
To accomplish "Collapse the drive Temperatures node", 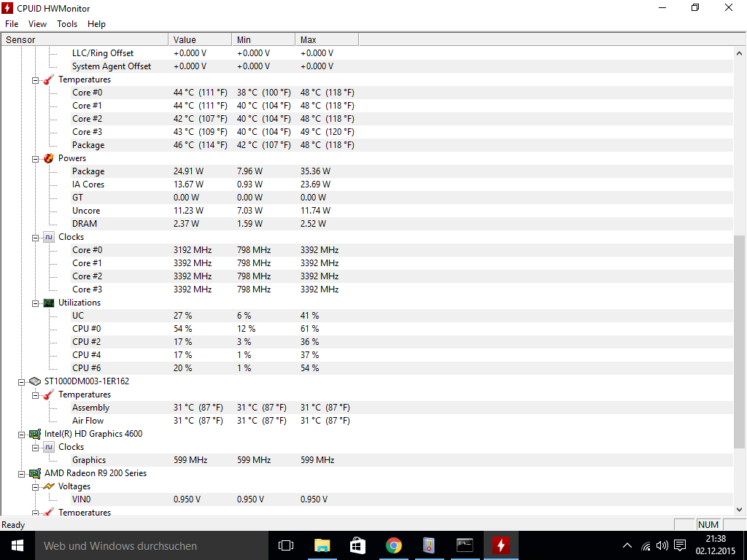I will pyautogui.click(x=35, y=395).
